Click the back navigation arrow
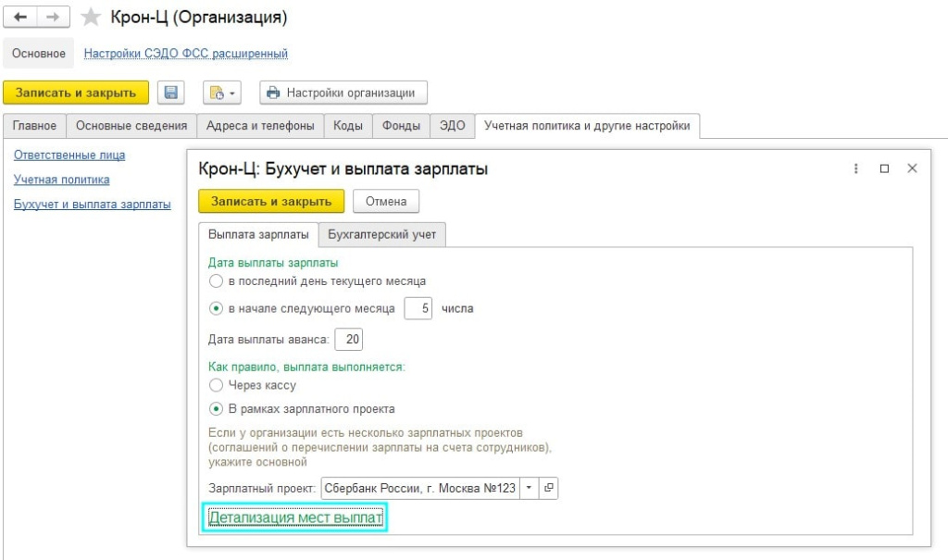Screen dimensions: 948x560 (x=19, y=18)
